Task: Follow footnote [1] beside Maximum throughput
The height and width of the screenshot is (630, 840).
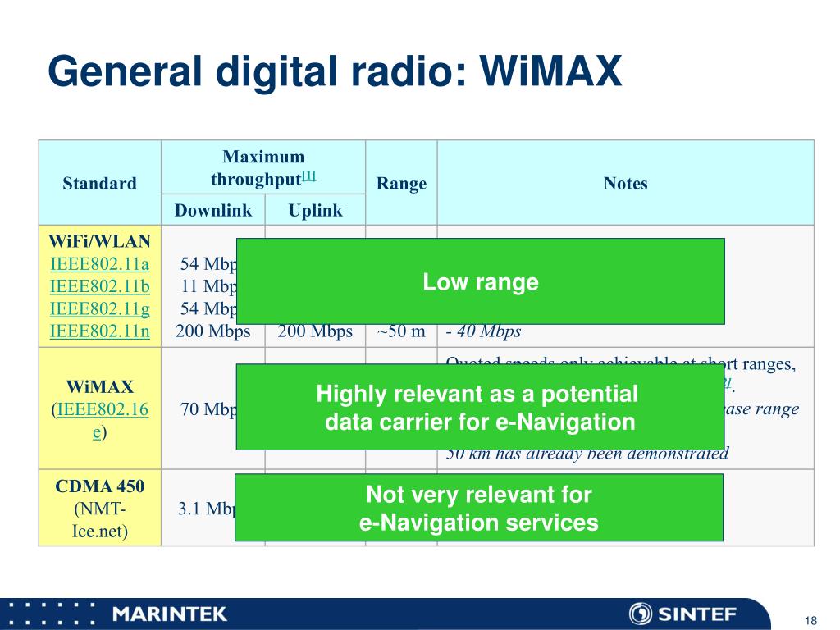Action: (309, 176)
